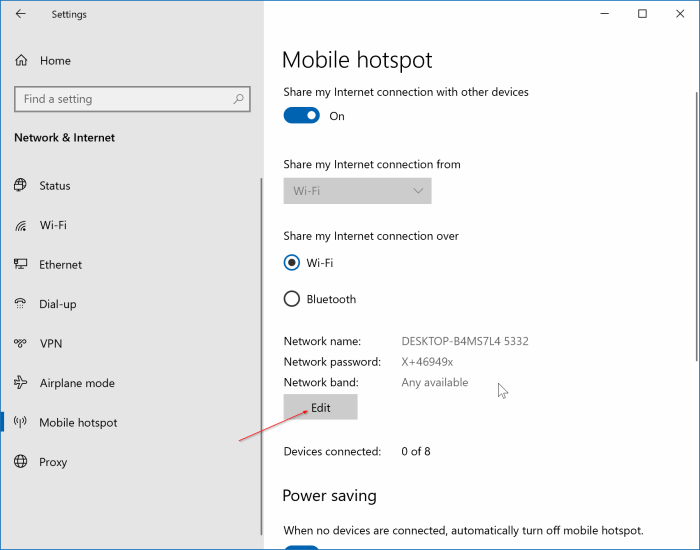Screen dimensions: 700x550
Task: Click the Airplane mode plane icon
Action: tap(21, 383)
